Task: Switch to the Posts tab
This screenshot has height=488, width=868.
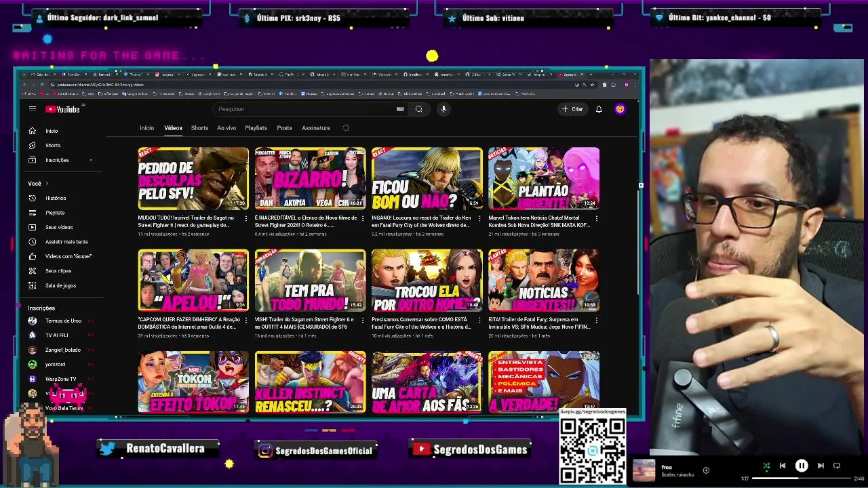Action: (284, 128)
